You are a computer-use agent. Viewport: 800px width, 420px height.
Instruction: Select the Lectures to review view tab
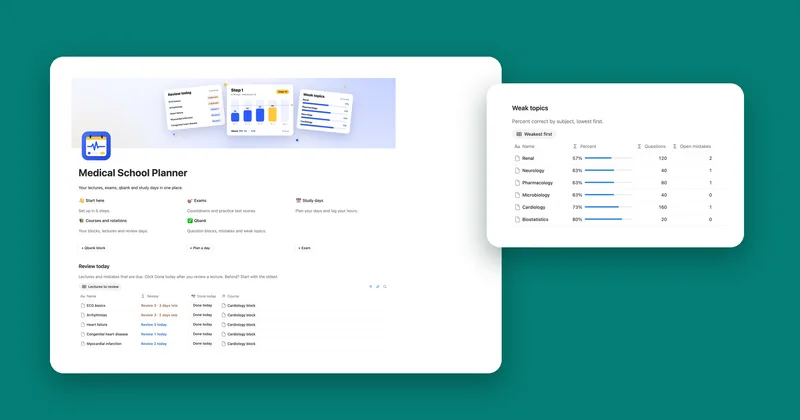[100, 287]
